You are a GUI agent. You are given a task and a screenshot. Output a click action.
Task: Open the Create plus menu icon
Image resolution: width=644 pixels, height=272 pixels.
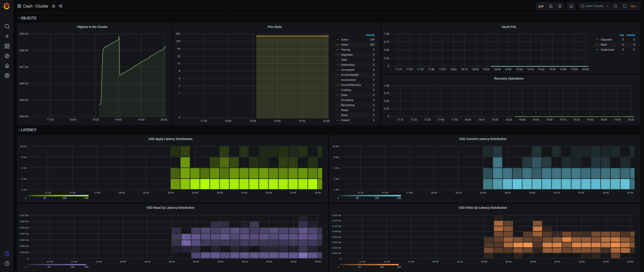point(7,36)
